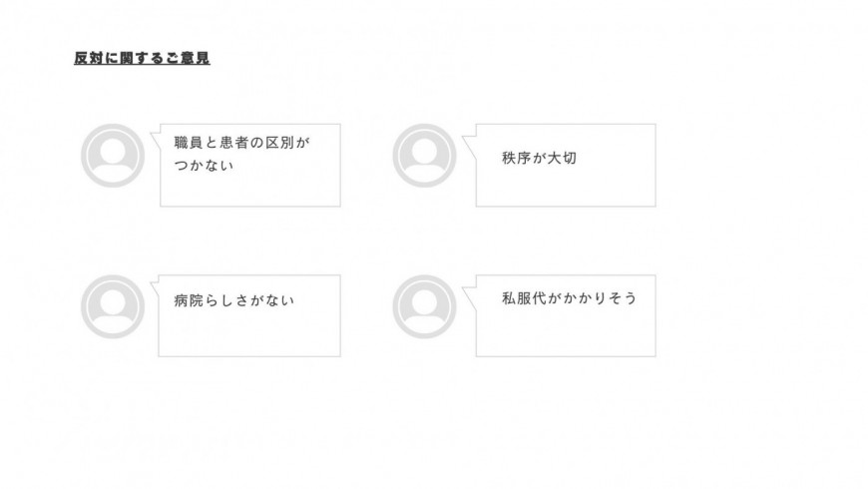Image resolution: width=868 pixels, height=489 pixels.
Task: Click the tail of the 病院らしさがない bubble
Action: (x=155, y=286)
